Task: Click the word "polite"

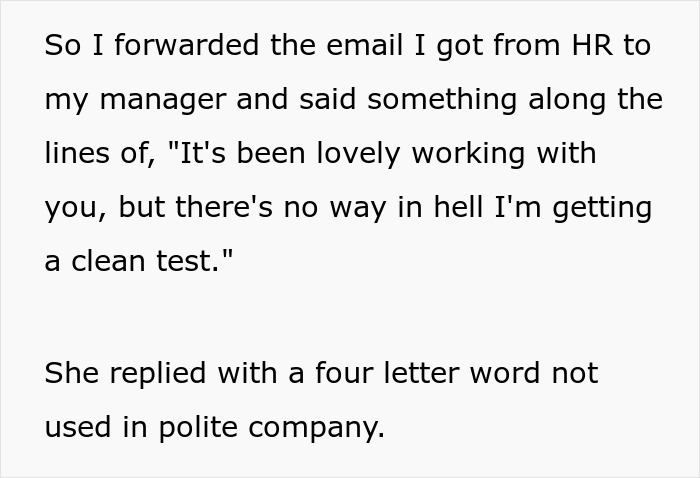Action: point(206,427)
